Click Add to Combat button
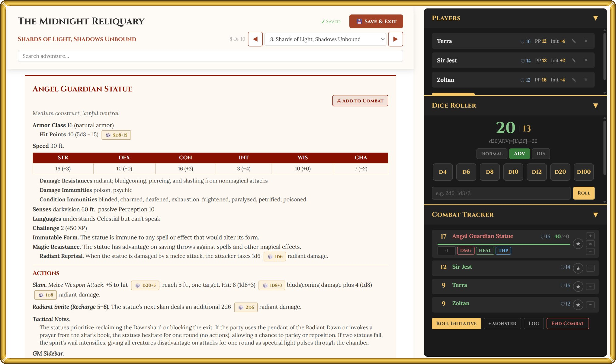Image resolution: width=616 pixels, height=364 pixels. click(x=360, y=101)
